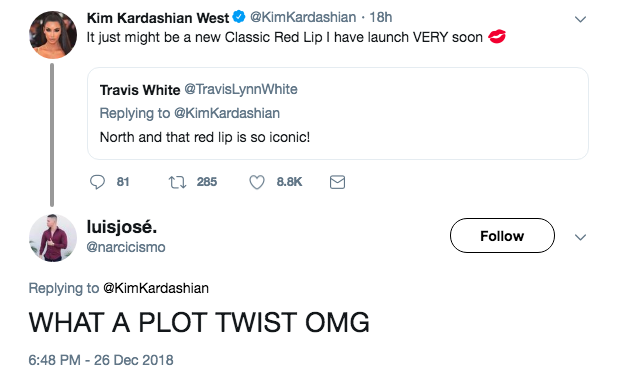Like the tweet with heart icon
The image size is (623, 374).
[257, 182]
